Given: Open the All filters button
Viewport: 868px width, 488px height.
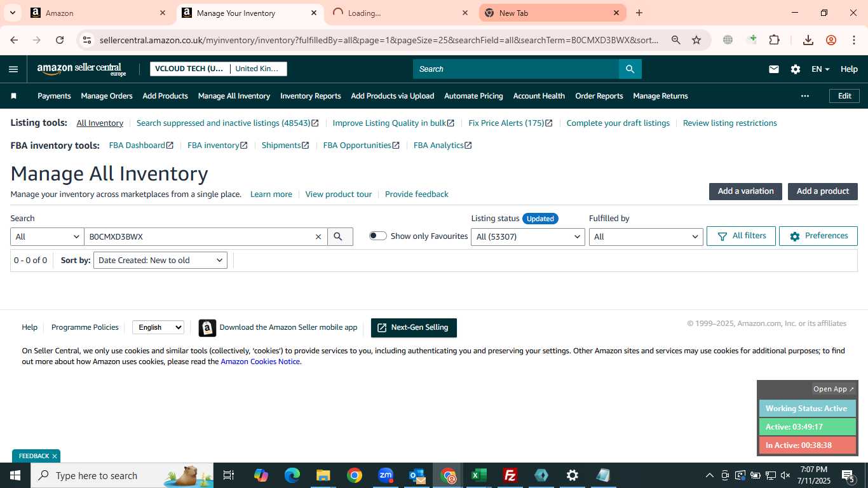Looking at the screenshot, I should (x=741, y=236).
